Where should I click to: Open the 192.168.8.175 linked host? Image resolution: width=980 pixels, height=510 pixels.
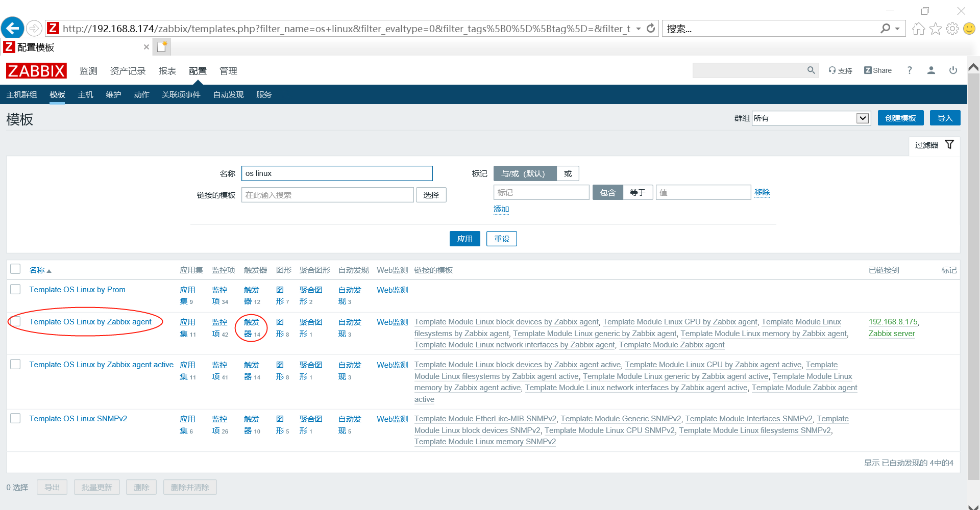click(x=893, y=322)
